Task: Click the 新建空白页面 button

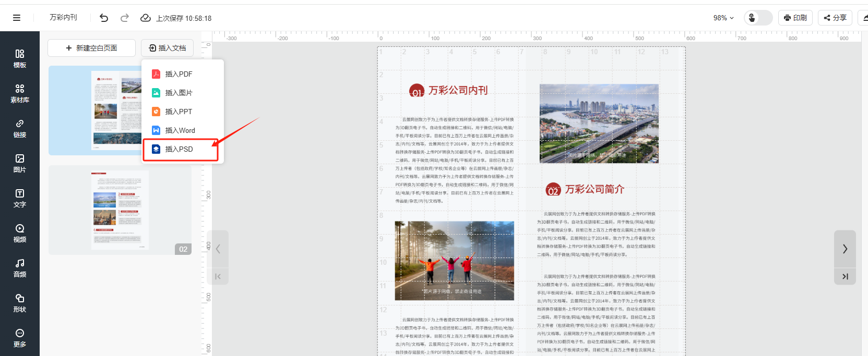Action: [x=91, y=48]
